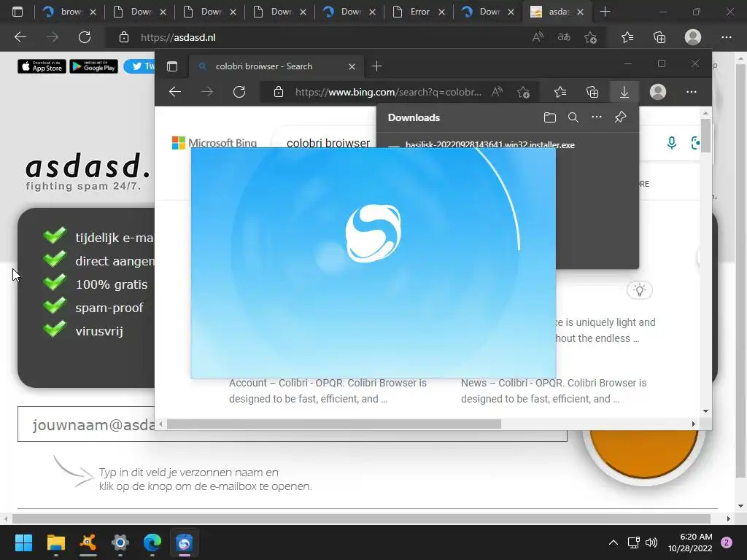Open favorites list in Bing window
Viewport: 747px width, 560px height.
(x=560, y=92)
